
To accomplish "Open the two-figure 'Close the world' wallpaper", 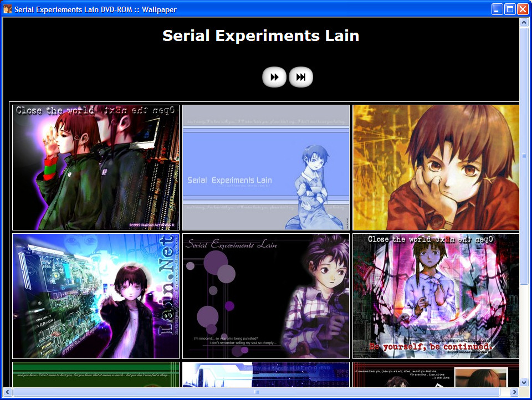I will (x=96, y=167).
